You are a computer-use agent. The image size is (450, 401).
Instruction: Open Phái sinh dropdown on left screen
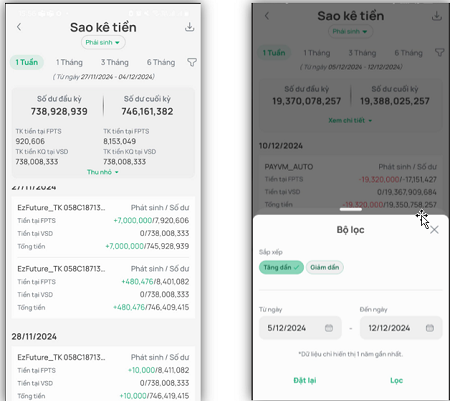coord(103,42)
